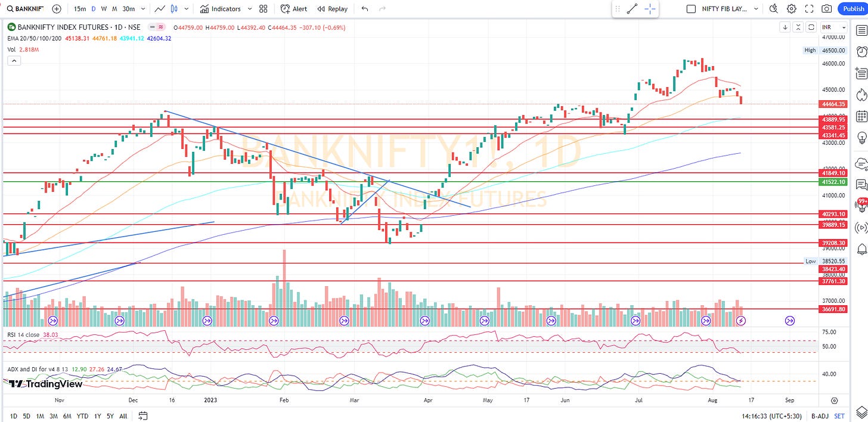Set date range to 5Y
868x422 pixels.
pyautogui.click(x=110, y=416)
